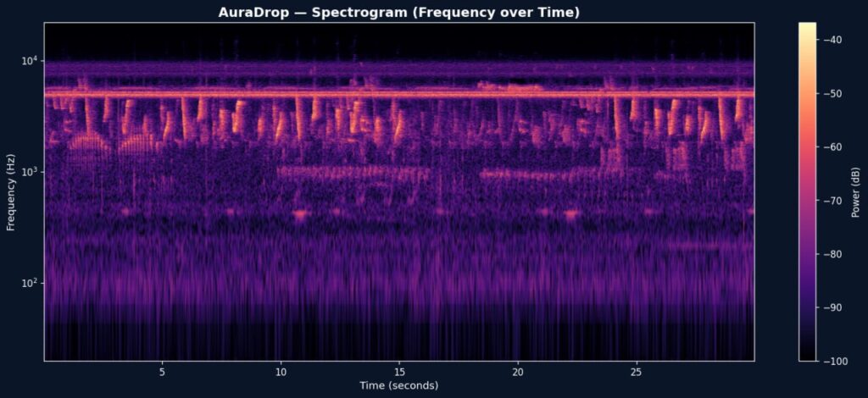Click the 10^2 frequency tick label
The height and width of the screenshot is (398, 868).
click(30, 283)
